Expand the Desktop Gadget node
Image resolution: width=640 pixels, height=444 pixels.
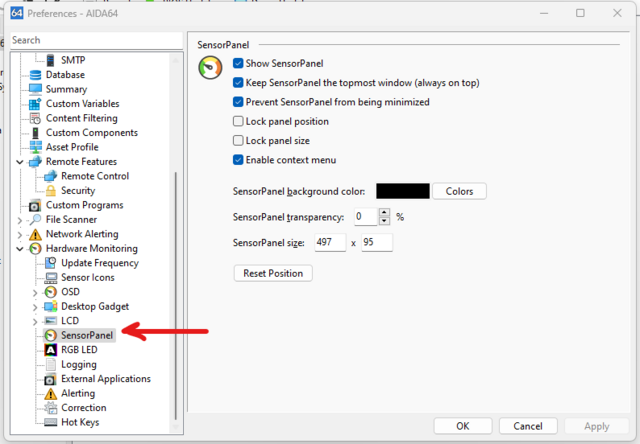(35, 307)
